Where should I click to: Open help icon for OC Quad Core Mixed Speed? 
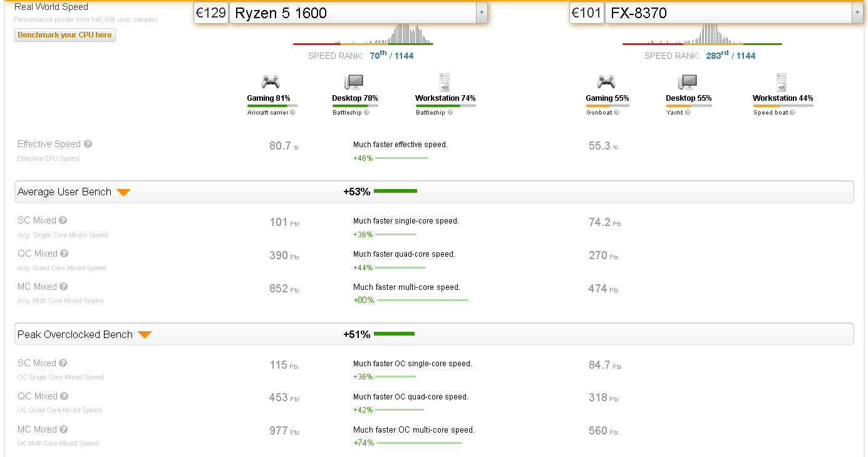[64, 396]
